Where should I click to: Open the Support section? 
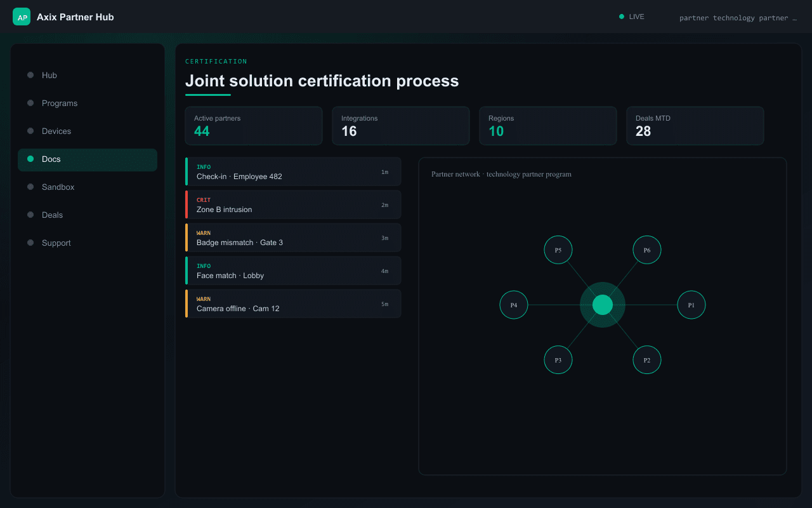88,243
